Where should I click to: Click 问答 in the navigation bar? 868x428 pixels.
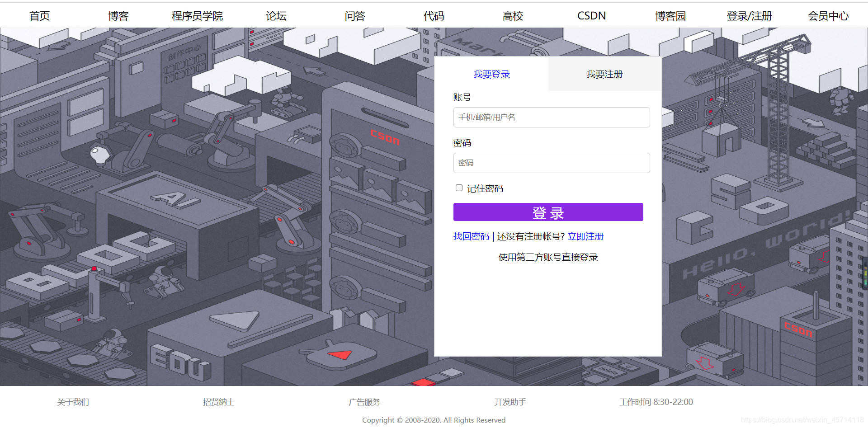pos(354,15)
